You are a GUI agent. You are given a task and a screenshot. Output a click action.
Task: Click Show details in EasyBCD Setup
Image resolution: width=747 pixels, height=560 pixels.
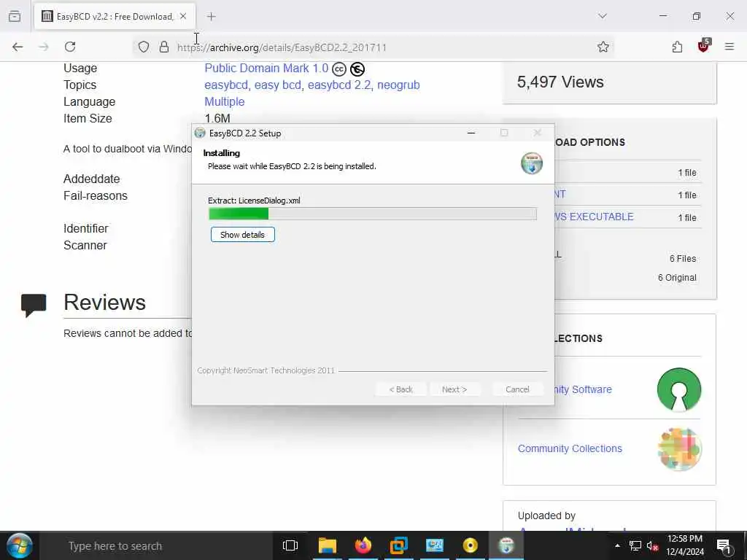pyautogui.click(x=242, y=234)
